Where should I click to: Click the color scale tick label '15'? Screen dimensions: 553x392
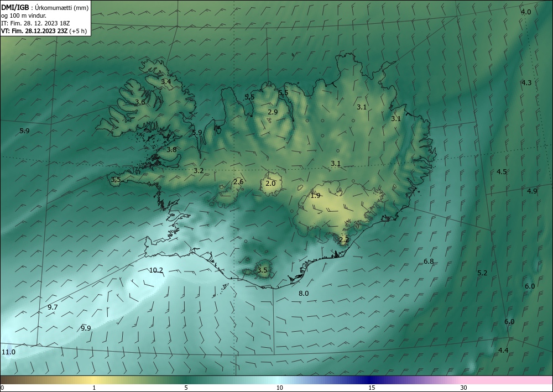click(x=372, y=388)
